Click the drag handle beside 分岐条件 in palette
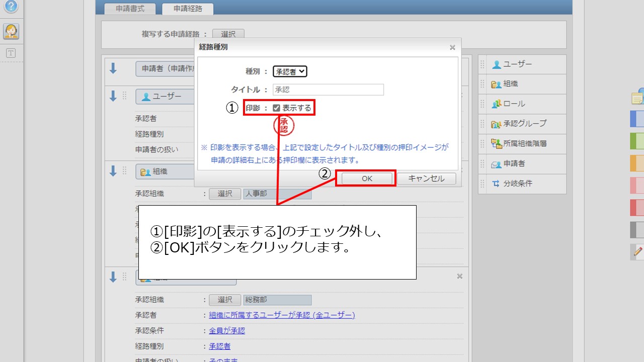Viewport: 644px width, 362px height. tap(482, 184)
